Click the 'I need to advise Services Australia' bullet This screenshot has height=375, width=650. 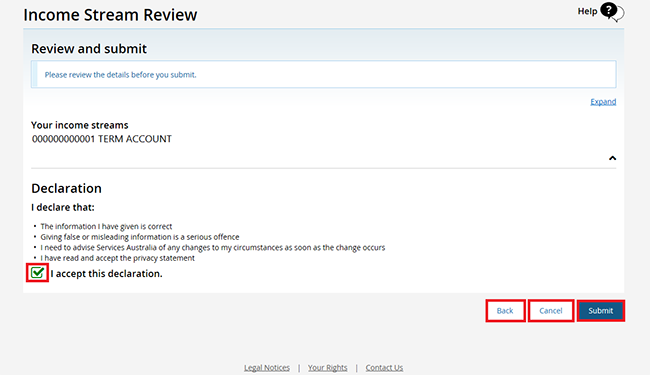point(213,247)
